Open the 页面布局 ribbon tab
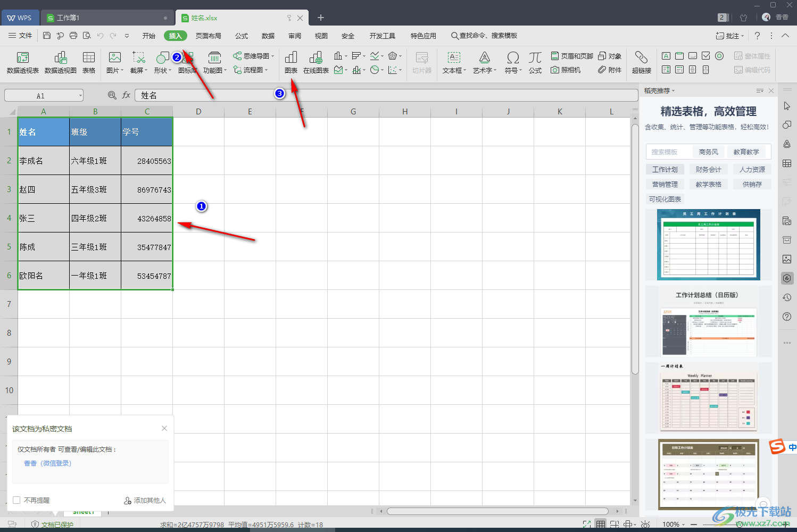This screenshot has width=797, height=532. (x=208, y=36)
